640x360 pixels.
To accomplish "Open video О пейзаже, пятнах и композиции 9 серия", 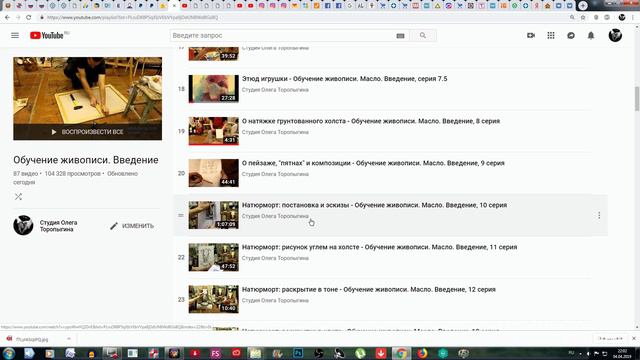I will [373, 163].
